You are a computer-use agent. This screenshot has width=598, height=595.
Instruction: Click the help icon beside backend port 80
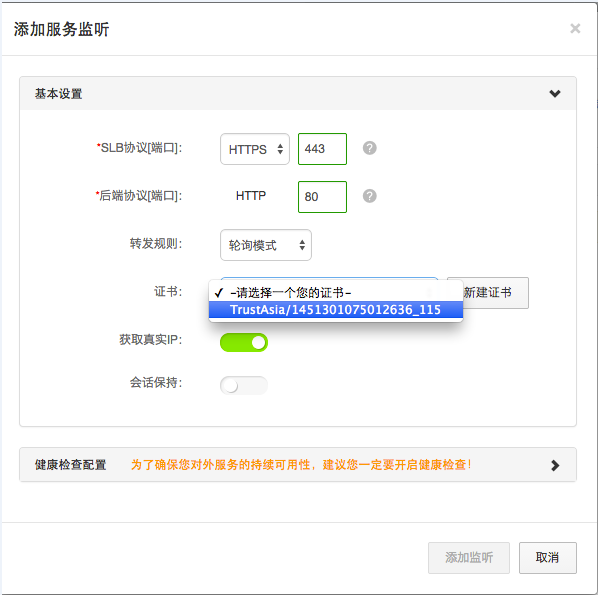tap(369, 196)
